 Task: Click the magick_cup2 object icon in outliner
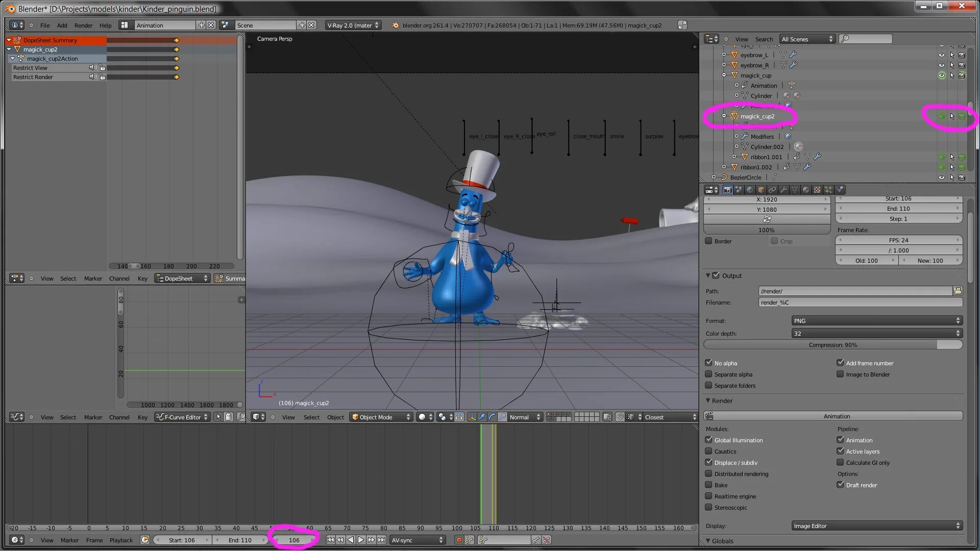point(734,116)
